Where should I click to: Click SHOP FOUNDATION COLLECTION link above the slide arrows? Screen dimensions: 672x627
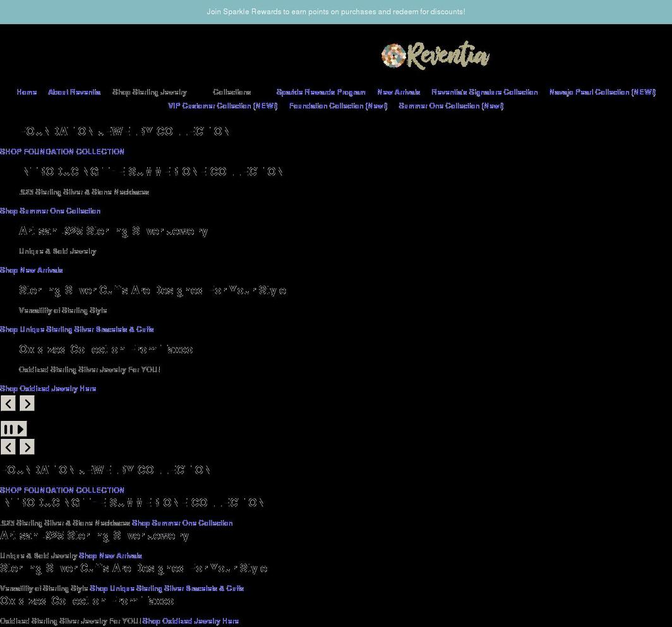(x=62, y=152)
